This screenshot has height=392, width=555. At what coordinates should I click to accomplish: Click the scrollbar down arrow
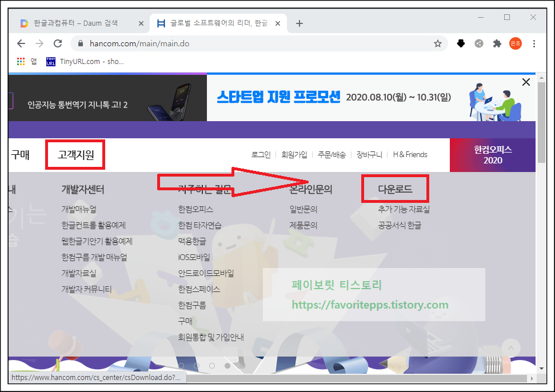(541, 369)
